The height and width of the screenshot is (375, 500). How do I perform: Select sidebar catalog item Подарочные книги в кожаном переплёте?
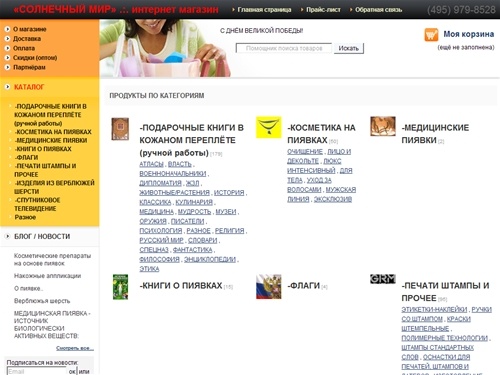[x=50, y=115]
